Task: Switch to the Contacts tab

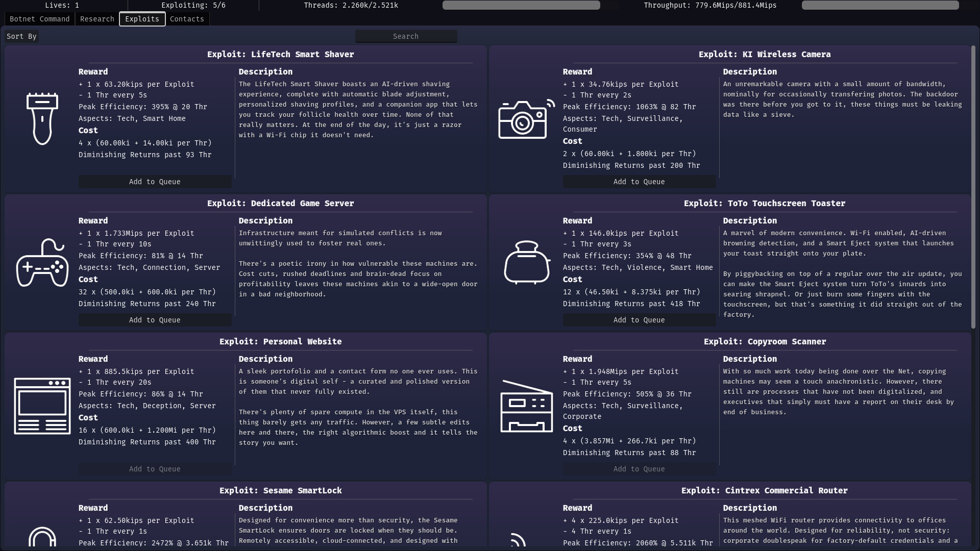Action: (x=187, y=19)
